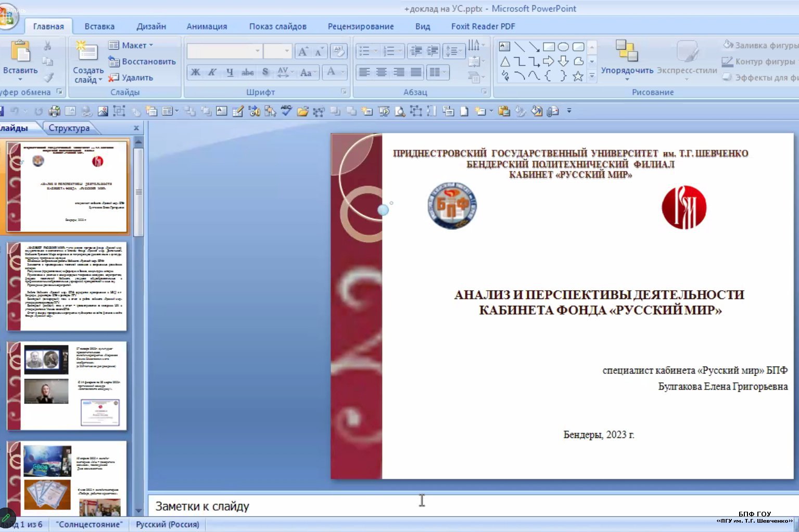Open the character spacing AV dropdown

pos(285,72)
